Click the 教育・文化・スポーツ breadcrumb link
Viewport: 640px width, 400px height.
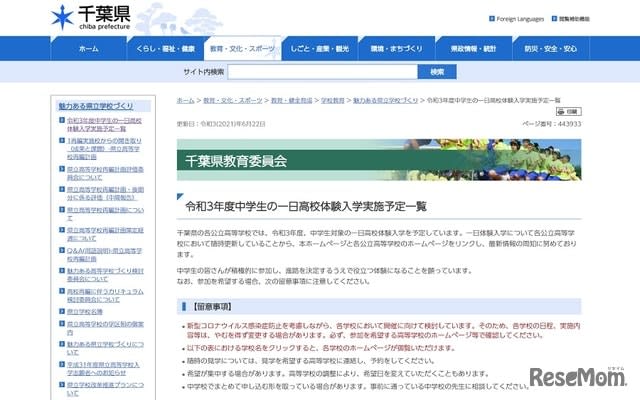click(233, 100)
